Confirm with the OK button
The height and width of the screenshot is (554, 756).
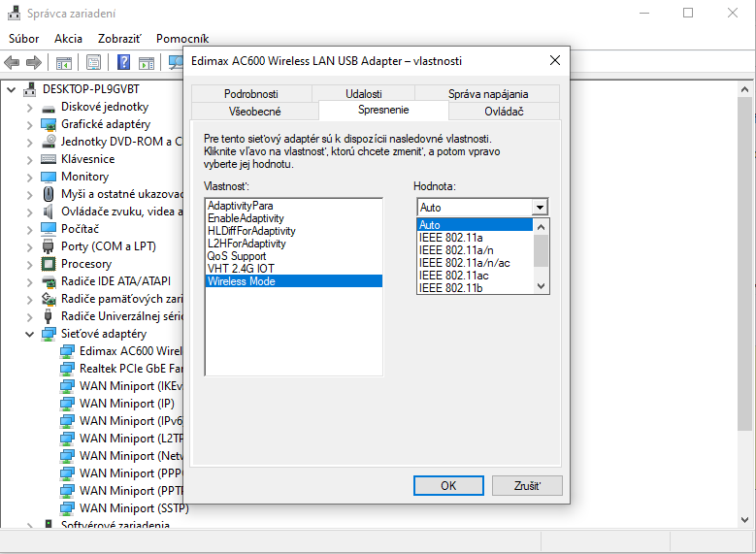point(448,485)
